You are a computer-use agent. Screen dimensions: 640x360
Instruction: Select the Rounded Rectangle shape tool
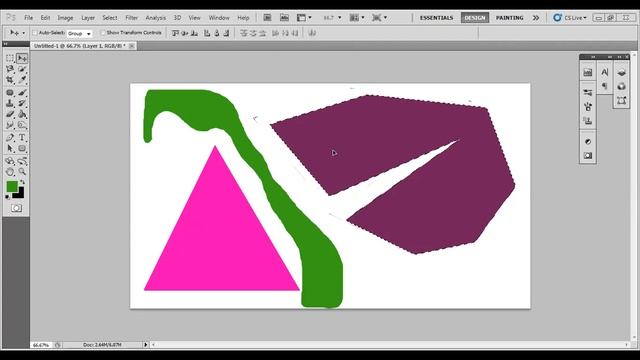coord(22,148)
